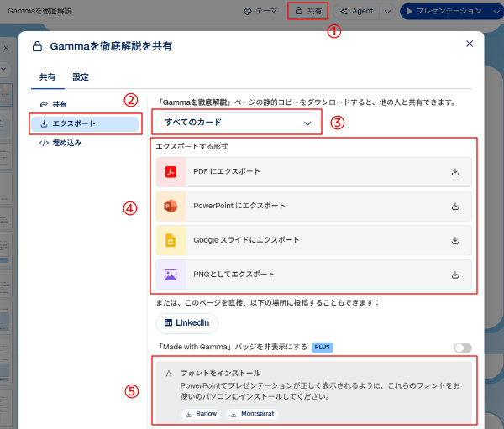Toggle hide Made with Gamma badge switch
The height and width of the screenshot is (429, 504).
pyautogui.click(x=463, y=348)
